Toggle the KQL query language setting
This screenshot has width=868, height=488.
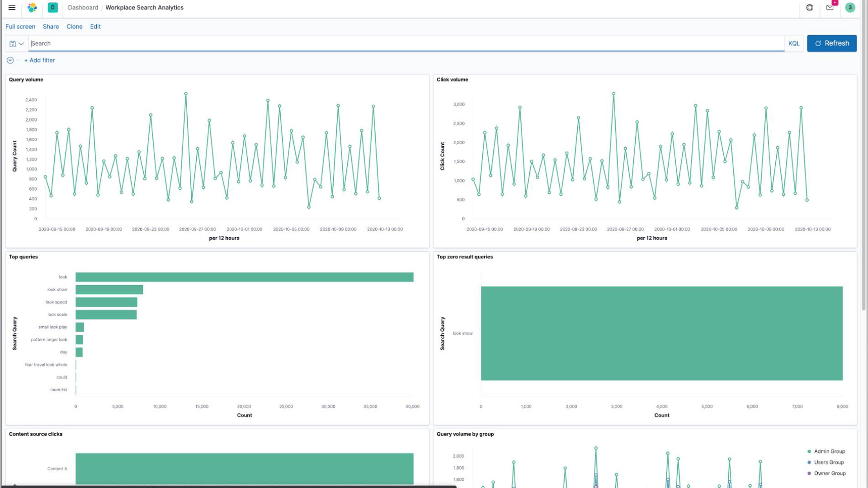pyautogui.click(x=794, y=43)
